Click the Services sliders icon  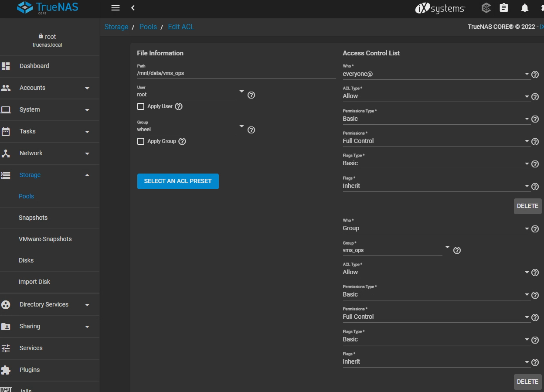coord(6,348)
